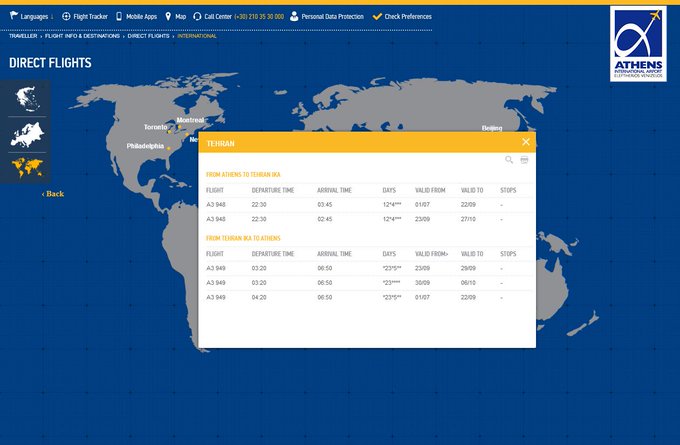
Task: Click the search magnifier icon in popup
Action: click(509, 160)
